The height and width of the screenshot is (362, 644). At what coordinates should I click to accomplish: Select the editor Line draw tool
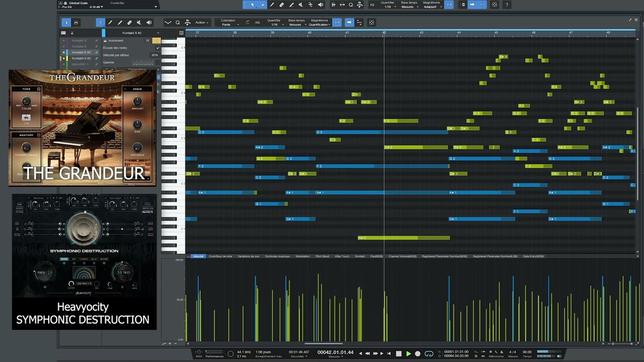click(x=120, y=22)
